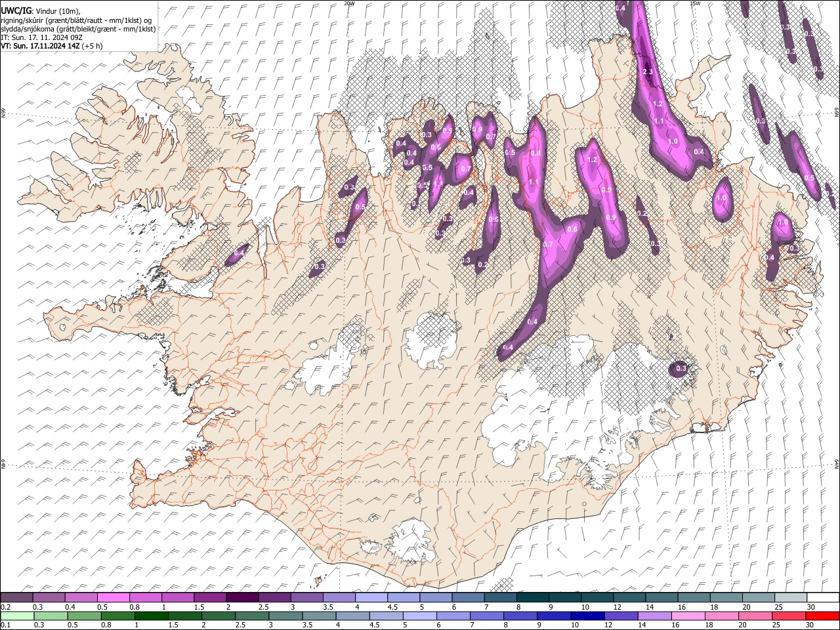Image resolution: width=840 pixels, height=630 pixels.
Task: Click the '(+5 h)' forecast offset text
Action: pyautogui.click(x=92, y=46)
